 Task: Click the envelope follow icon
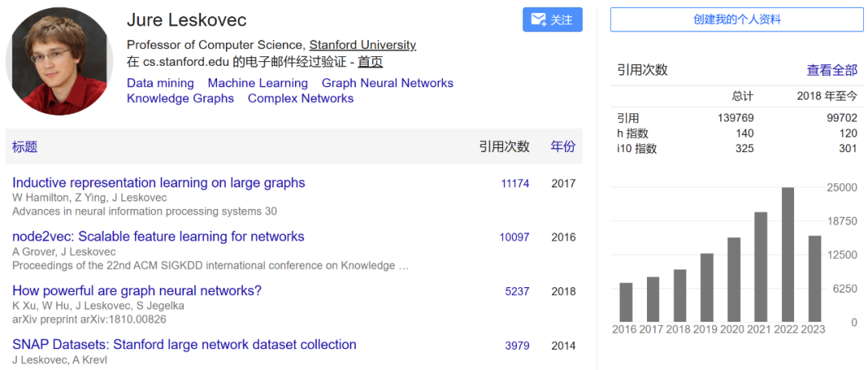pos(538,20)
